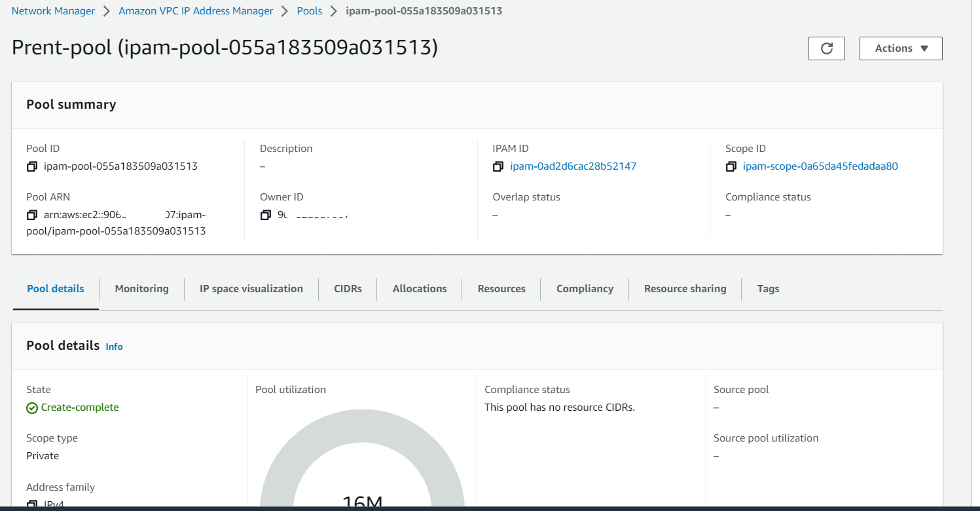Copy the Scope ID icon
Viewport: 980px width, 511px height.
731,166
